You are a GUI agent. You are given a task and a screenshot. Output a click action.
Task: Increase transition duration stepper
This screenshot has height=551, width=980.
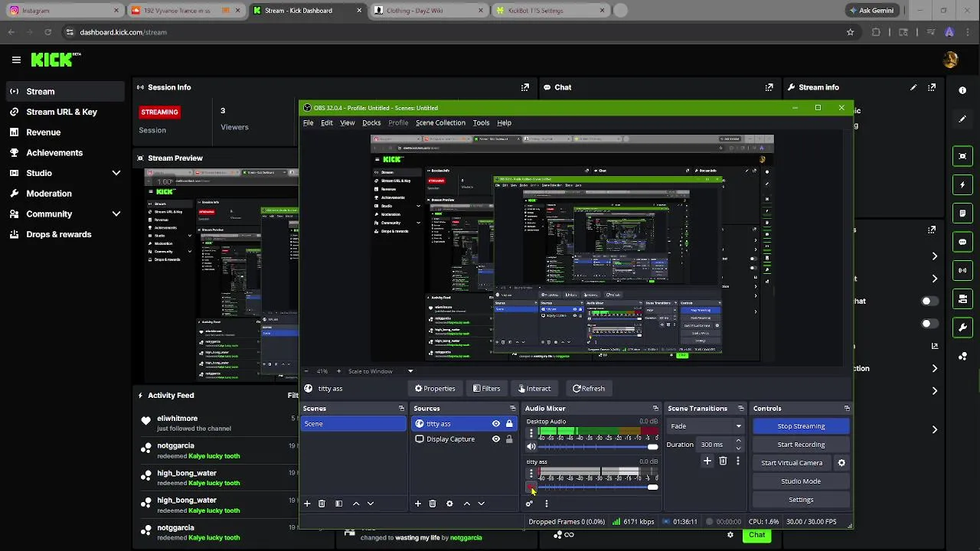click(738, 442)
